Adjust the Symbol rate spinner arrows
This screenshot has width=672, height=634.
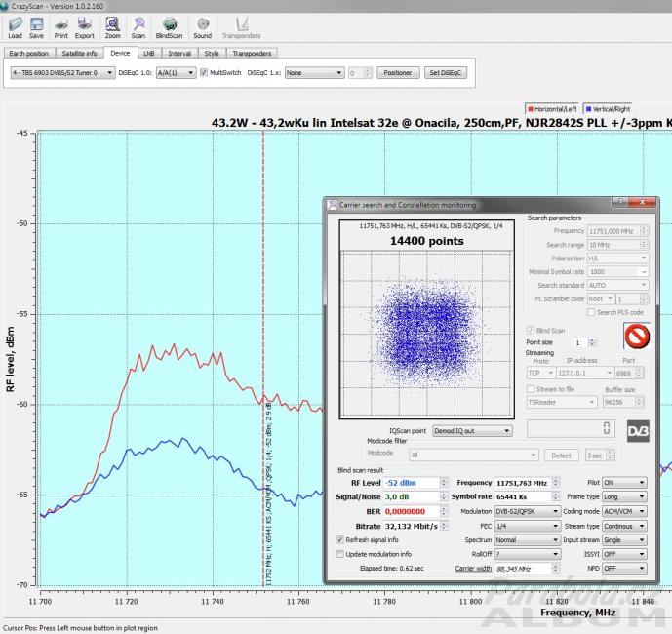(x=555, y=496)
